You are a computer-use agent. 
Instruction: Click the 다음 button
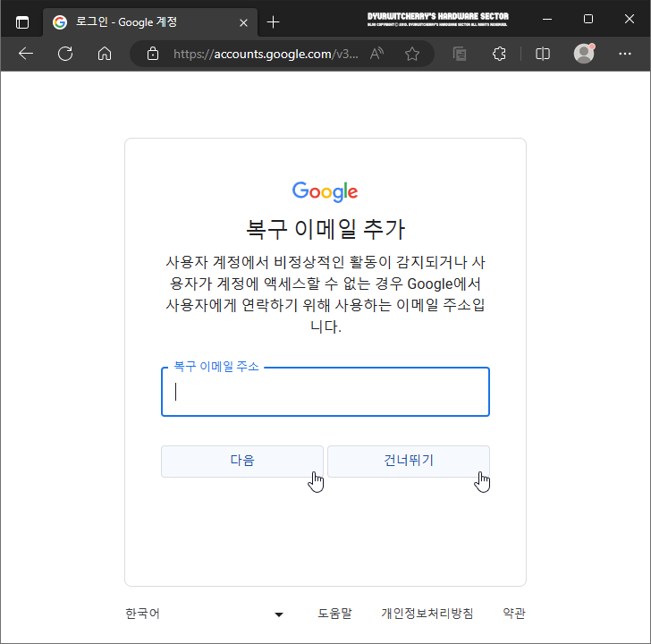pos(242,461)
